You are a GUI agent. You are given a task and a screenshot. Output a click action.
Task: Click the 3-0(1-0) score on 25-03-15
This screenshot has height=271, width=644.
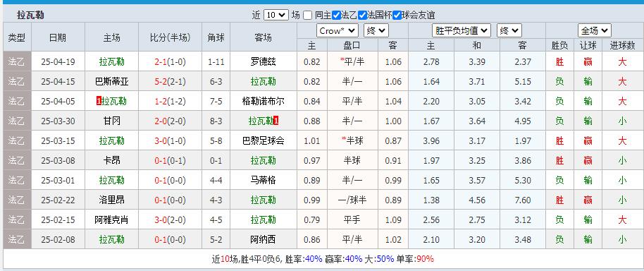click(x=170, y=141)
